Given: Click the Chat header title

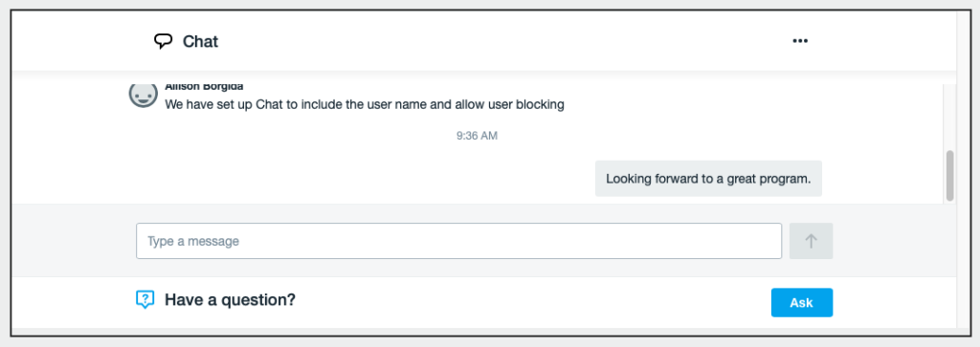Looking at the screenshot, I should point(200,42).
